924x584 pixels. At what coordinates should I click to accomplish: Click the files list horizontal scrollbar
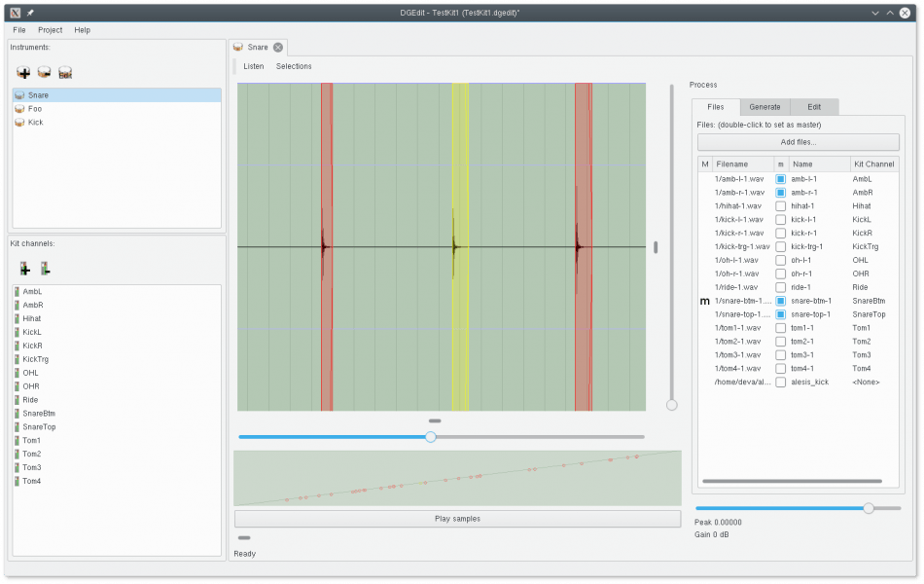tap(792, 482)
